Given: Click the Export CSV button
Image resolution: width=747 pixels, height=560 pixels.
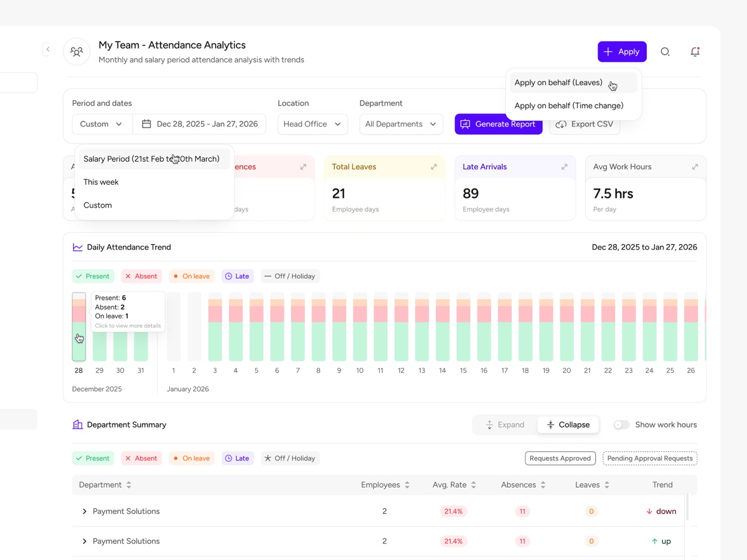Looking at the screenshot, I should coord(585,124).
